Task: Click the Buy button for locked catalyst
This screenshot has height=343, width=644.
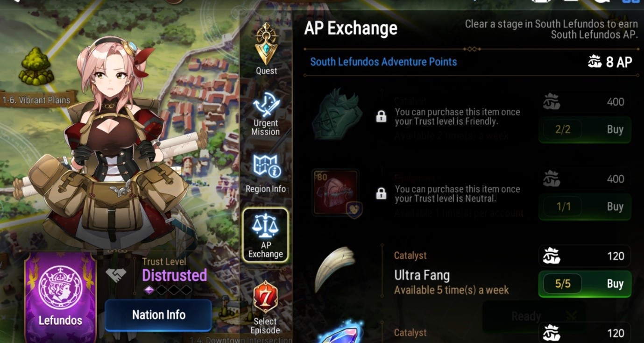Action: coord(585,129)
